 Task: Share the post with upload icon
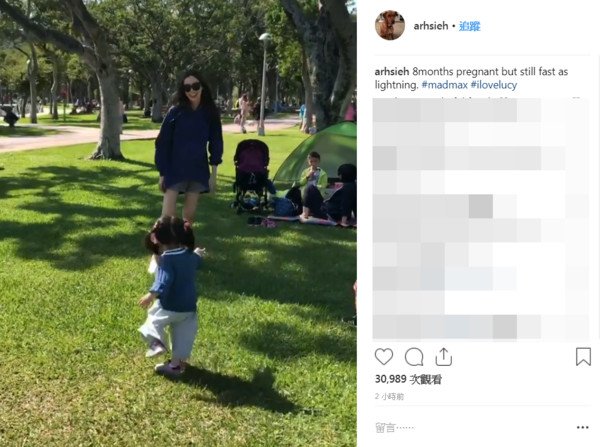coord(443,357)
